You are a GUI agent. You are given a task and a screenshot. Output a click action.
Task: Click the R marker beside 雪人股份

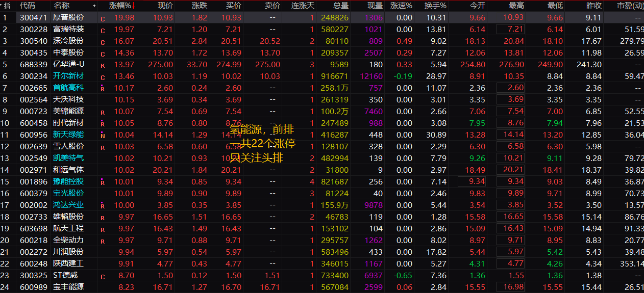103,148
